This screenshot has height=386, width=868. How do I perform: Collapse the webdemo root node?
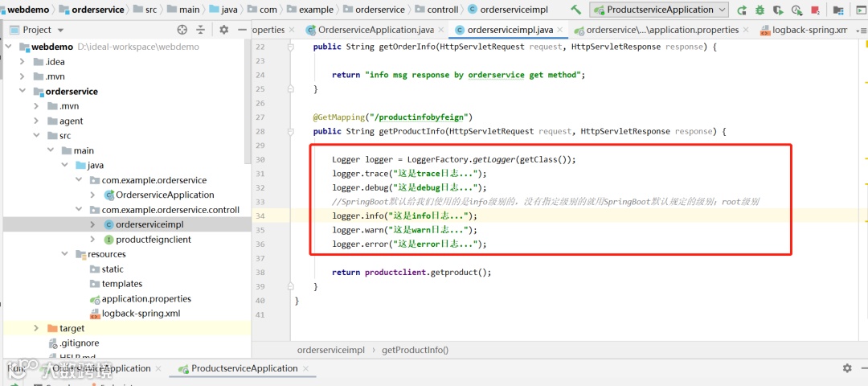pos(8,47)
